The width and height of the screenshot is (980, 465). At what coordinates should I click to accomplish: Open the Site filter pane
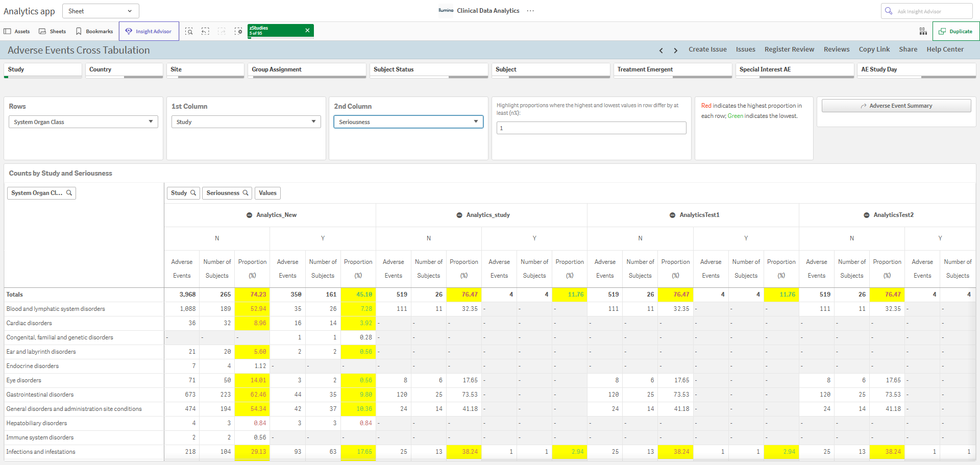click(x=205, y=70)
